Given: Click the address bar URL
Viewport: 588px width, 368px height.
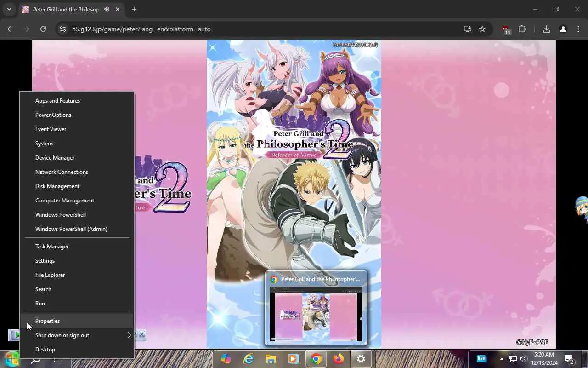Looking at the screenshot, I should [141, 29].
